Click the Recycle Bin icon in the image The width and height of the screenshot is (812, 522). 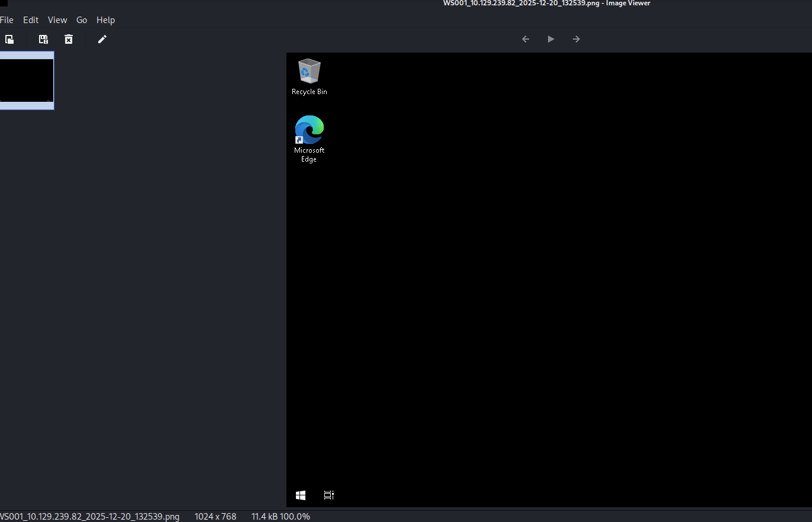coord(309,72)
